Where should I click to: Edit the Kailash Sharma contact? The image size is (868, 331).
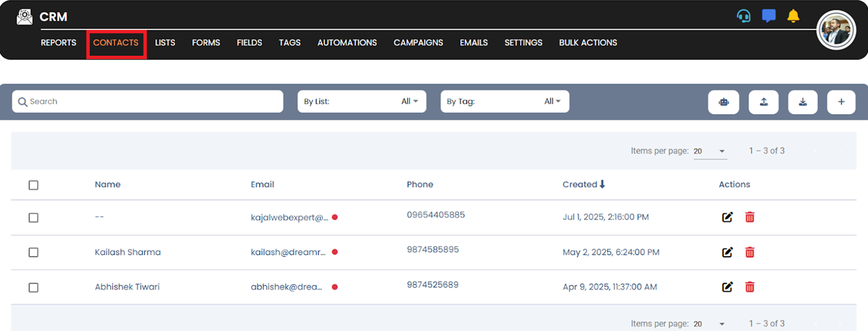coord(727,252)
